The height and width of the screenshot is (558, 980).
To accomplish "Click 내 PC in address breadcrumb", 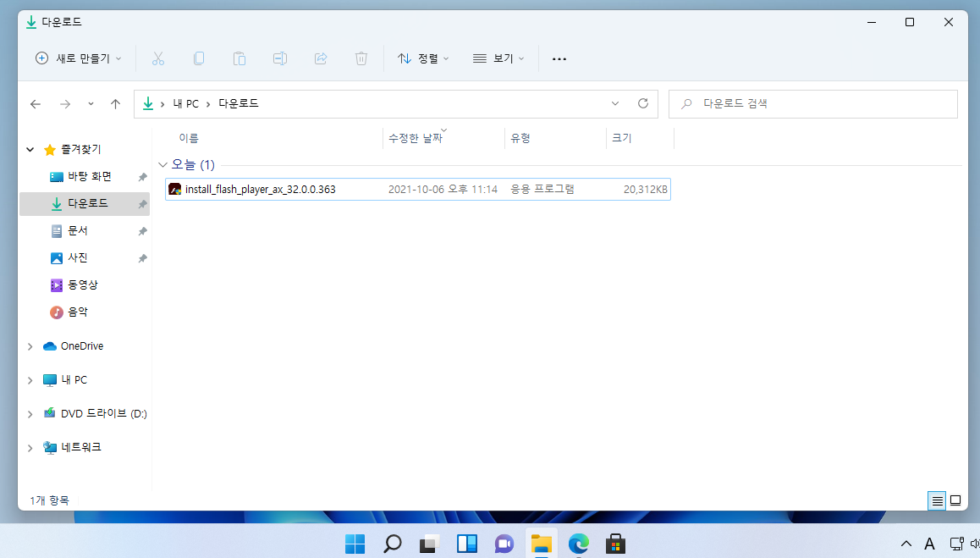I will [x=185, y=103].
